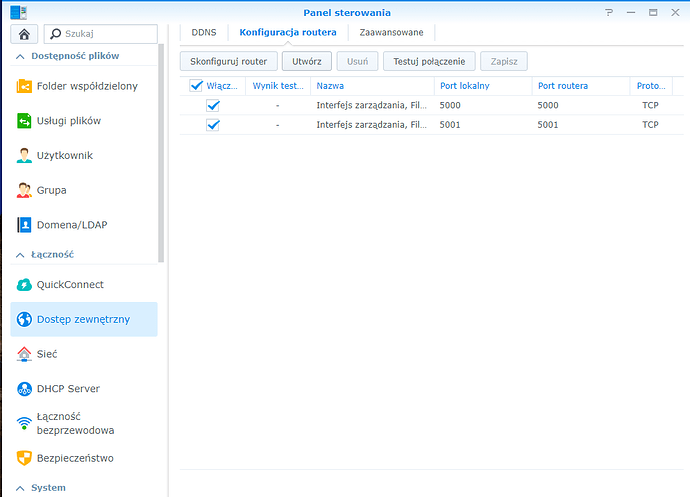Screen dimensions: 690x497
Task: Open QuickConnect cloud icon
Action: [x=24, y=285]
